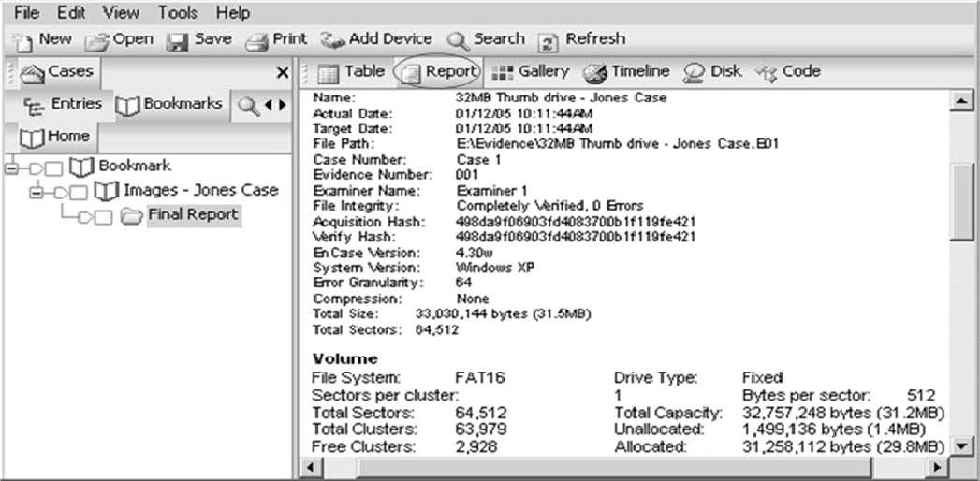Screen dimensions: 980x481
Task: Switch to the Gallery view icon
Action: click(x=503, y=72)
